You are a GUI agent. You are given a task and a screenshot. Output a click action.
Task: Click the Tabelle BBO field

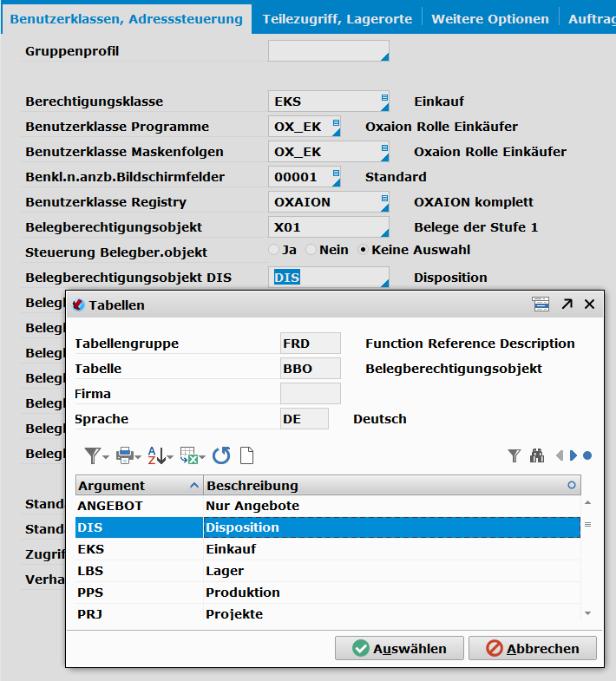tap(311, 369)
